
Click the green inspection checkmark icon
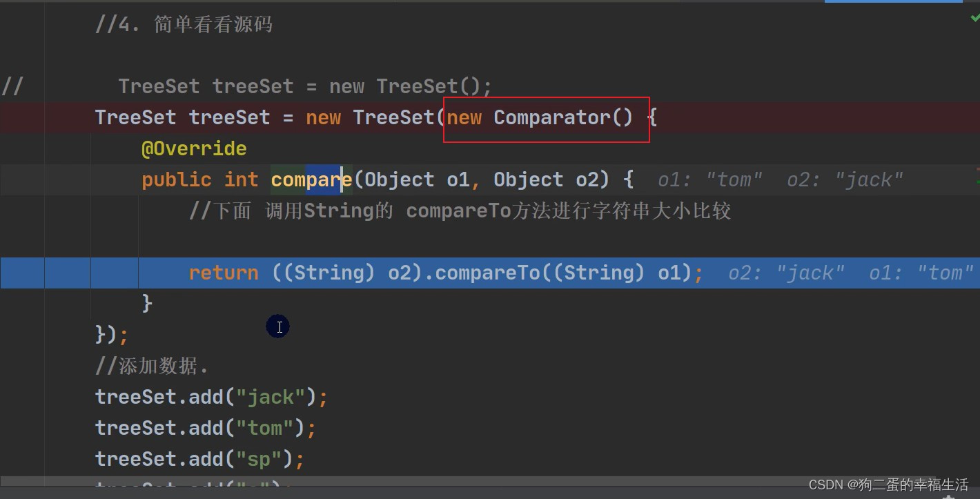coord(974,19)
